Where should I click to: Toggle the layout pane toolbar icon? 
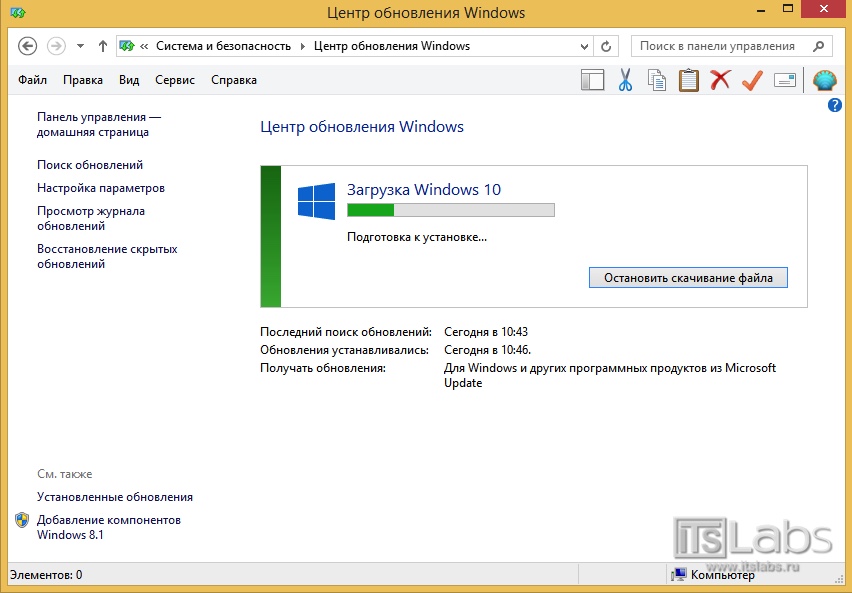pos(593,80)
